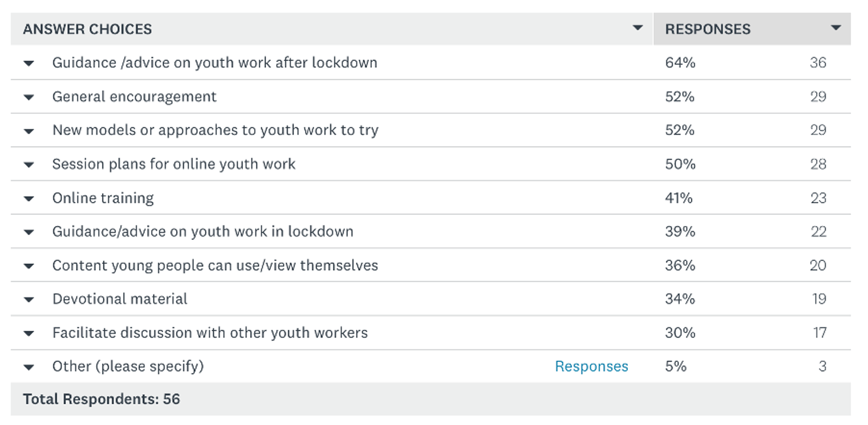Select the 'Online training' answer label
The height and width of the screenshot is (425, 868).
pos(103,198)
